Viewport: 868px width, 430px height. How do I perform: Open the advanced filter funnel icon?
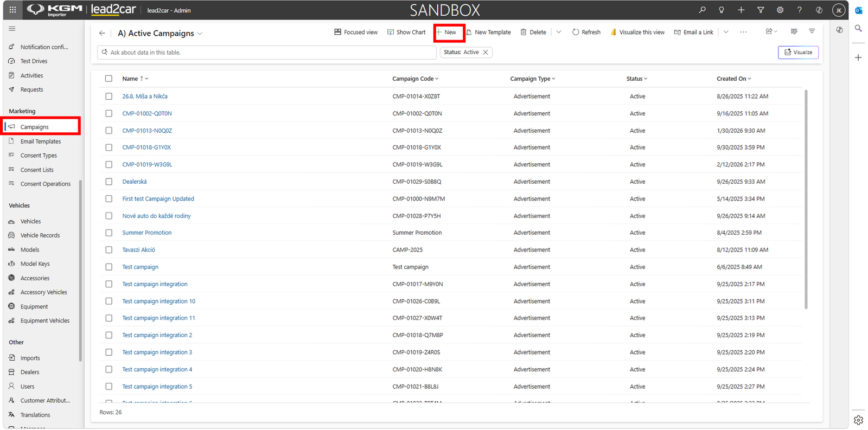click(761, 10)
